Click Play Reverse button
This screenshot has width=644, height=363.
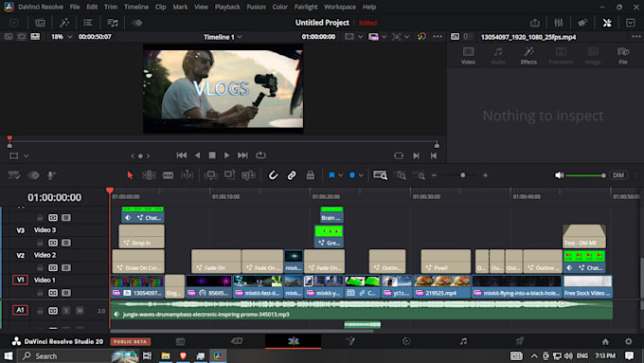coord(198,155)
